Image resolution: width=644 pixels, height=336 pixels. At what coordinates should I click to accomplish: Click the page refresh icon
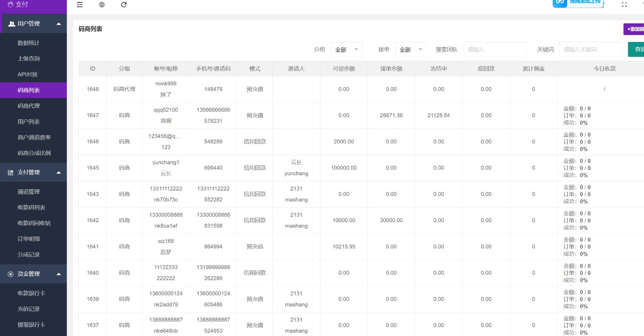coord(124,5)
